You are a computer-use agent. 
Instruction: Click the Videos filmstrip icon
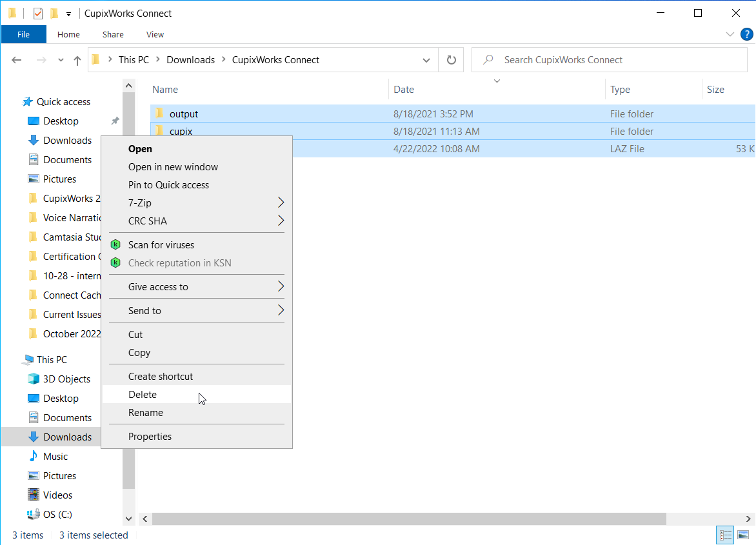coord(34,495)
